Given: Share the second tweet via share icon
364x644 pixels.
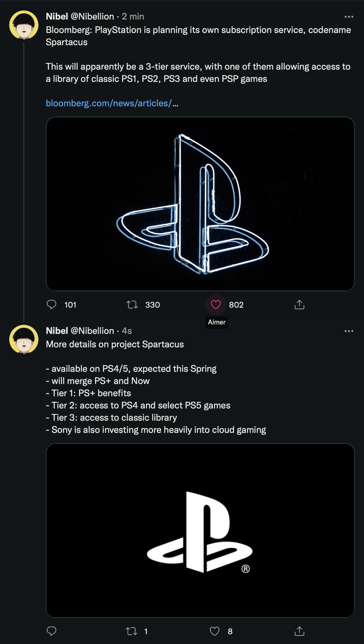Looking at the screenshot, I should point(299,631).
